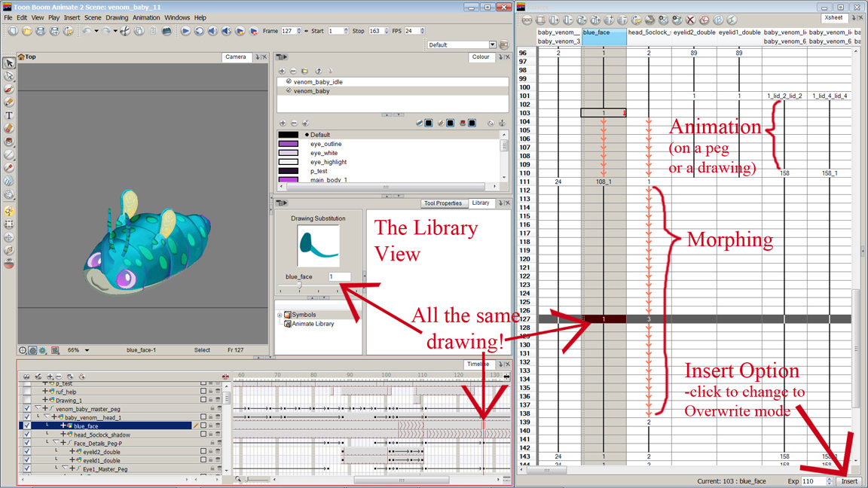Click the Frame number input field
Image resolution: width=868 pixels, height=488 pixels.
pyautogui.click(x=288, y=31)
